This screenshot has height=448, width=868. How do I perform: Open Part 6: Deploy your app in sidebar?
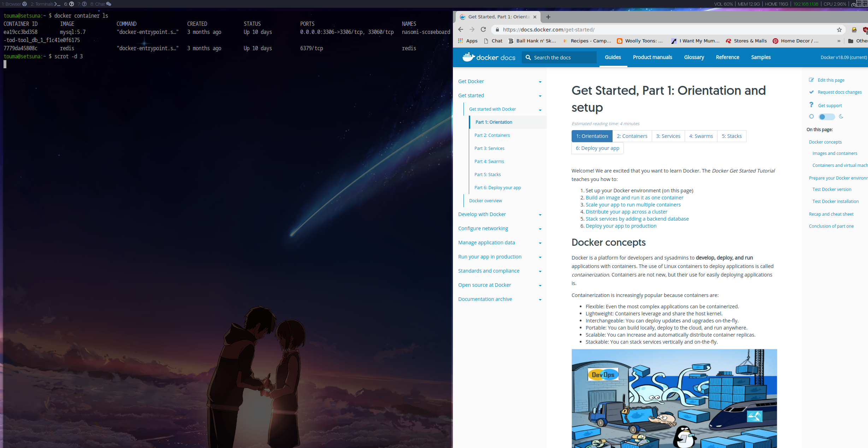click(x=497, y=188)
